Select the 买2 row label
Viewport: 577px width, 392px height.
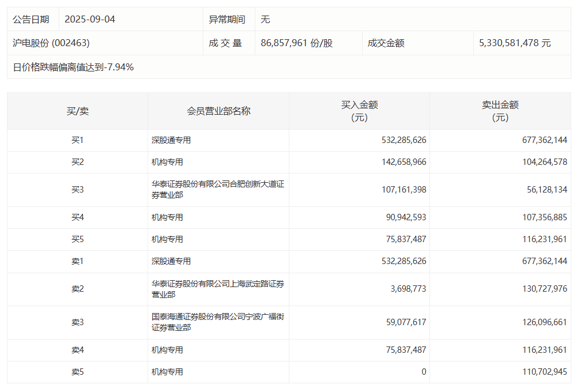click(x=78, y=162)
